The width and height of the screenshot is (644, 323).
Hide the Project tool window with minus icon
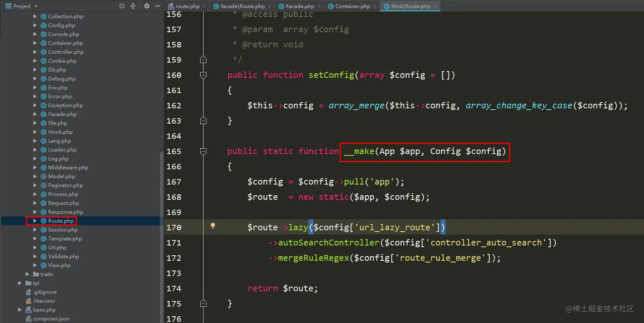pos(158,6)
